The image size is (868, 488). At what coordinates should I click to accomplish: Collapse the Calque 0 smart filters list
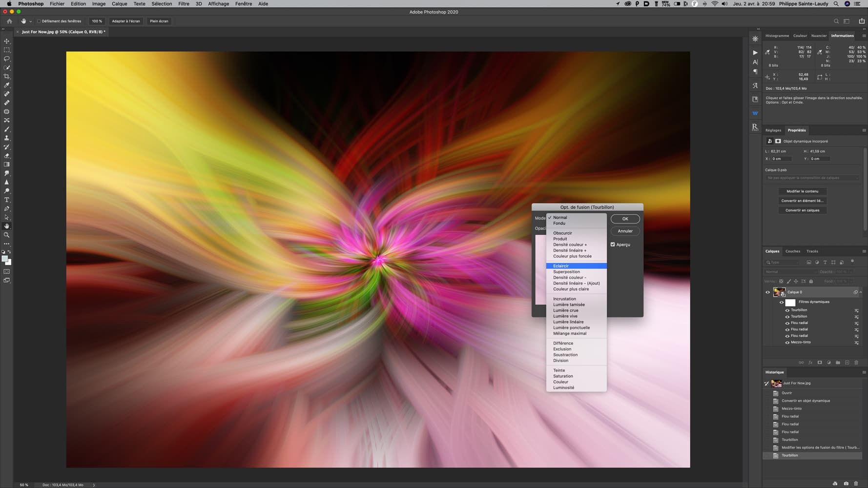click(x=860, y=292)
